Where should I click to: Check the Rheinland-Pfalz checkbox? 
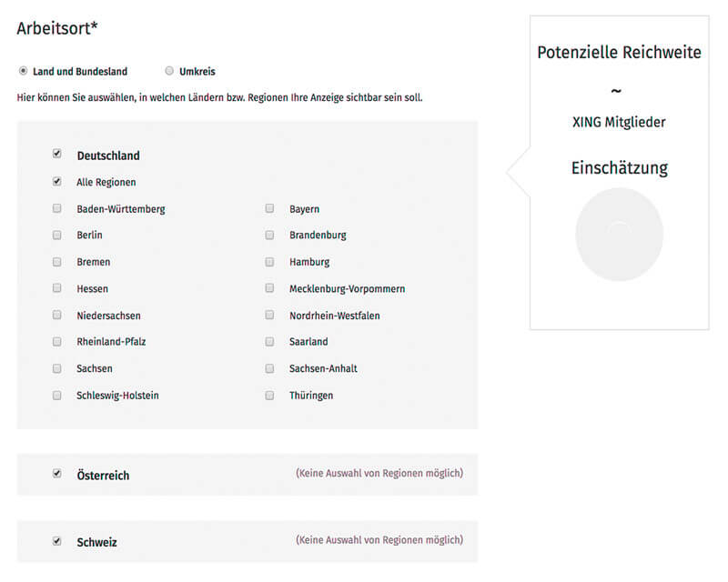[x=57, y=342]
